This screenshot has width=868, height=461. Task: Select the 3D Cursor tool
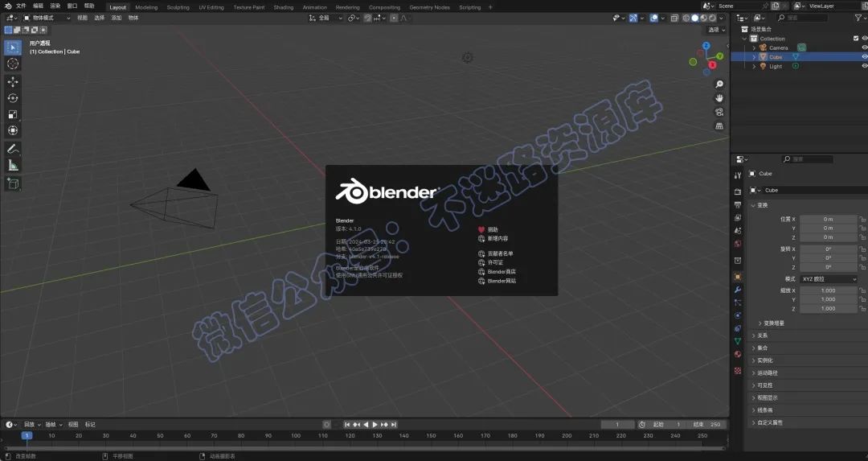(x=13, y=64)
